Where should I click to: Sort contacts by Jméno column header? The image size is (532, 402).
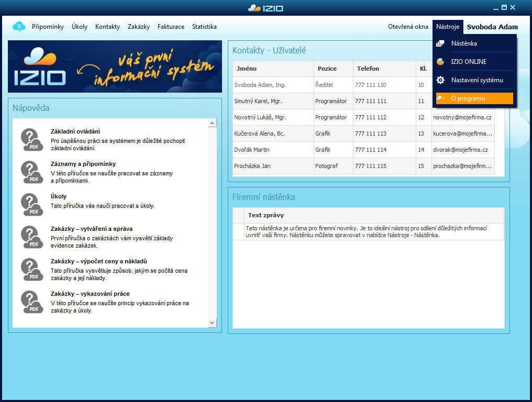[x=273, y=69]
